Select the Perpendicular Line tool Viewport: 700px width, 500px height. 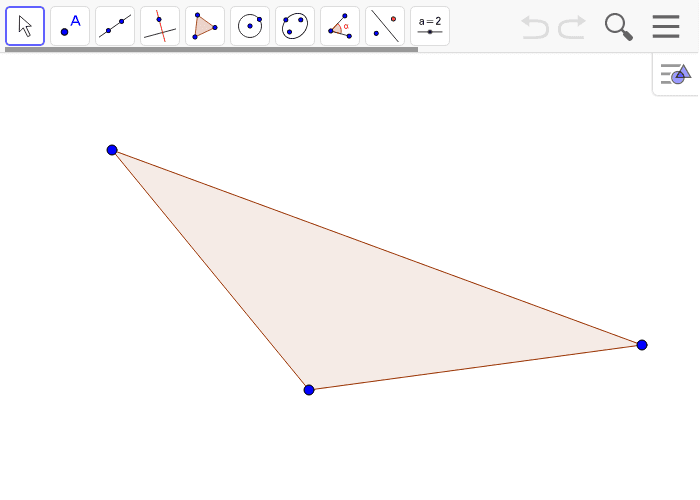click(160, 26)
